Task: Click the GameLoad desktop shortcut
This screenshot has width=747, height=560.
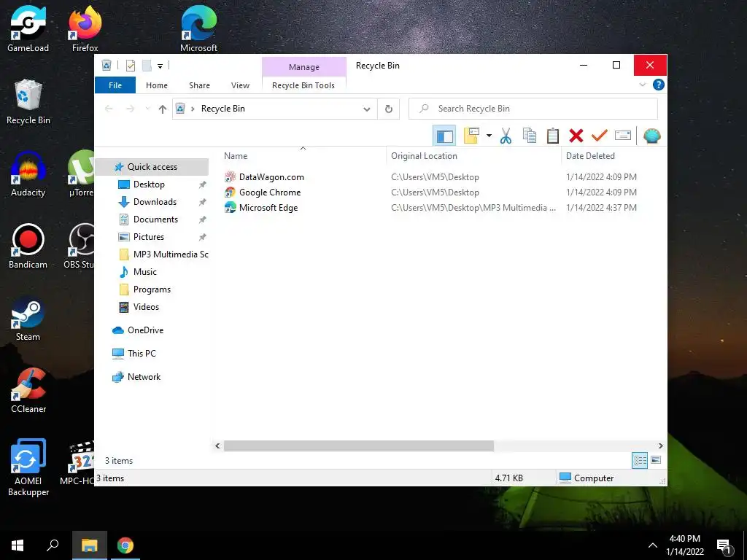Action: pyautogui.click(x=28, y=29)
